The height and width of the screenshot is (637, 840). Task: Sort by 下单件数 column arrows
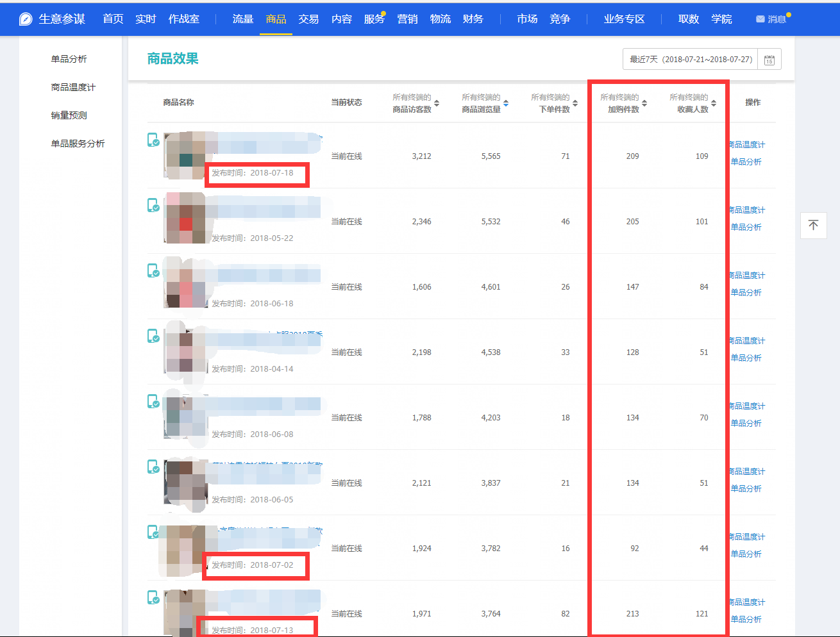click(575, 103)
